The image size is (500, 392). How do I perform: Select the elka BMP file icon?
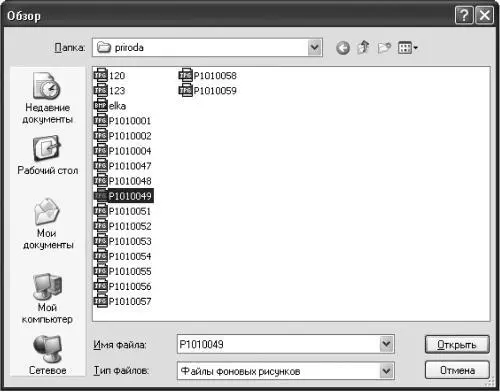101,106
